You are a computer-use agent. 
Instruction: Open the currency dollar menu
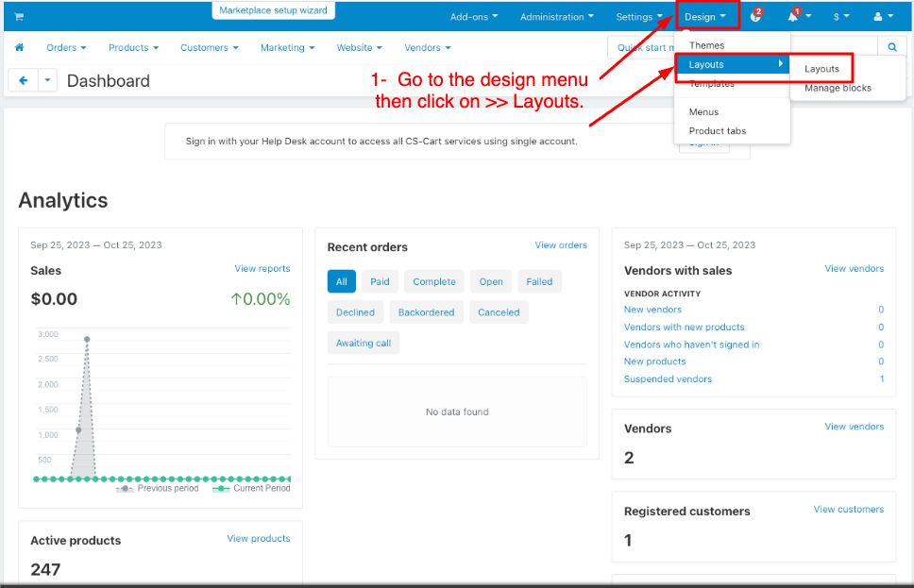[841, 16]
